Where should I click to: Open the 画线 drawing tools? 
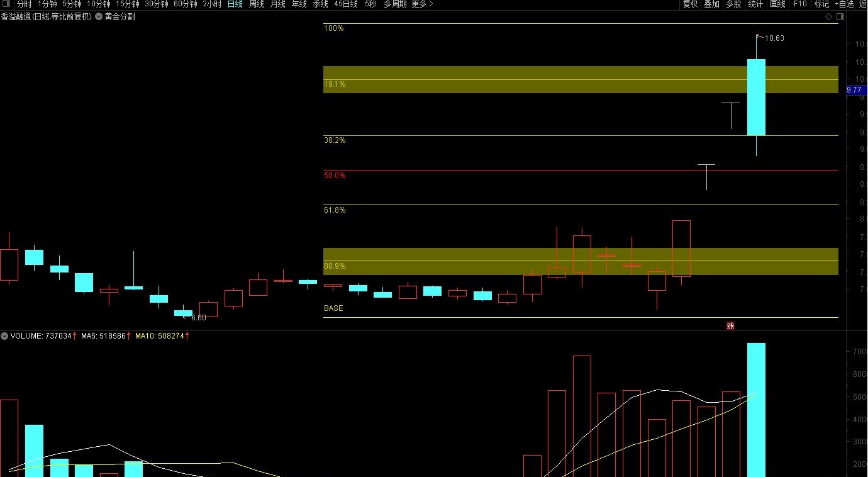(777, 4)
